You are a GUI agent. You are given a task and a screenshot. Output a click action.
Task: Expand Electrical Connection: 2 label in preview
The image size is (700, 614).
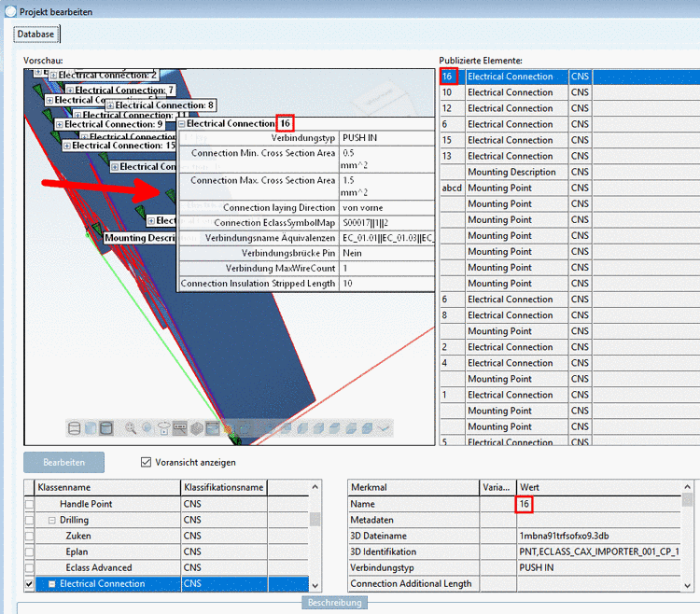pyautogui.click(x=53, y=75)
